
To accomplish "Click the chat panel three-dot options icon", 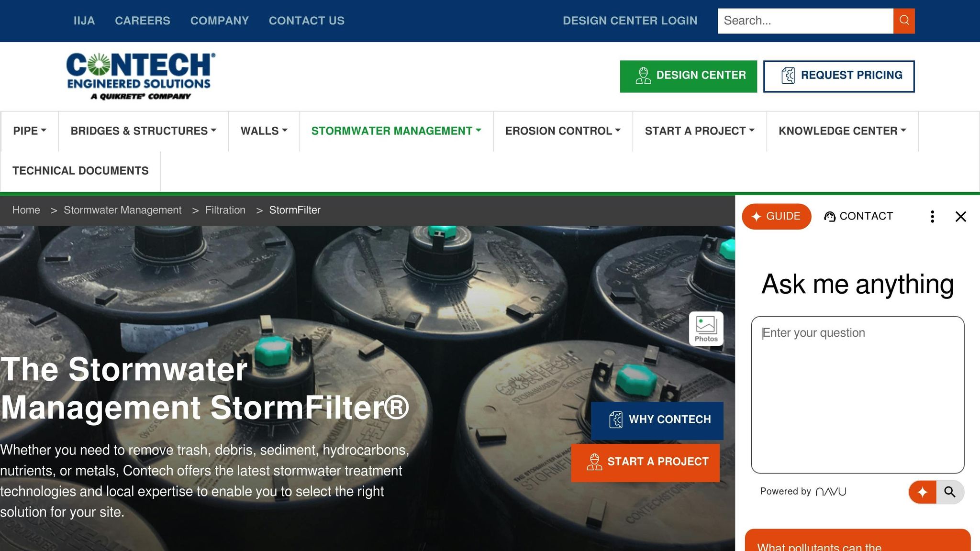I will coord(932,217).
